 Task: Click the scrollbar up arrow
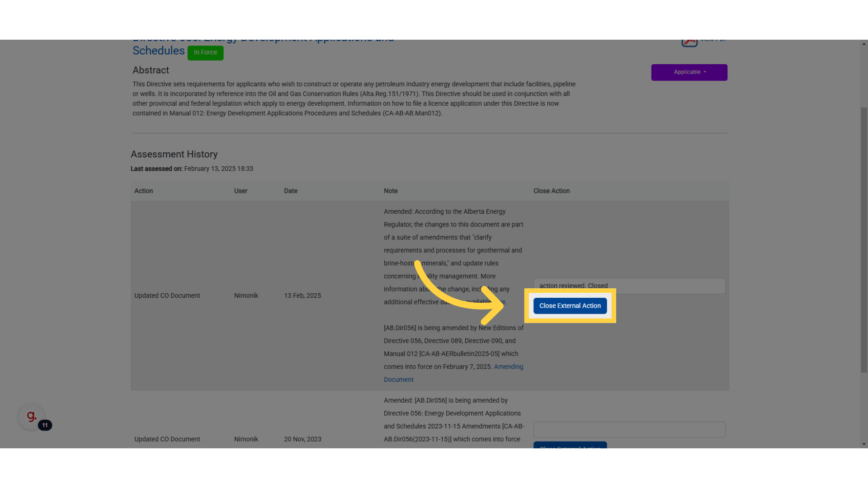pos(864,44)
